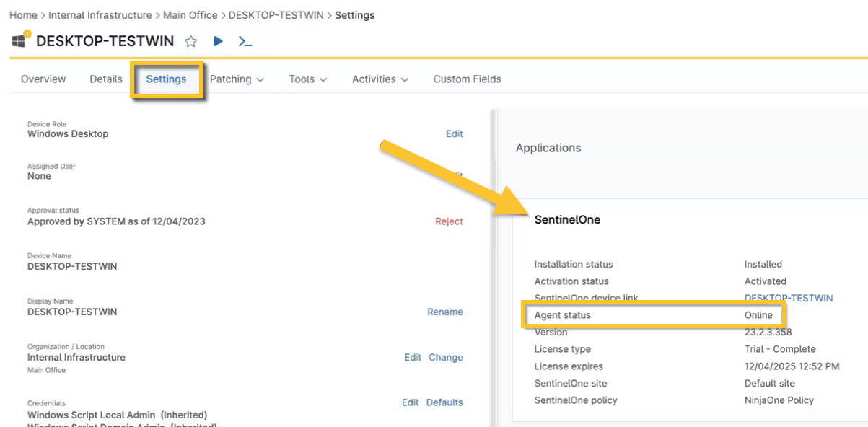Select the Settings tab
The width and height of the screenshot is (868, 427).
click(166, 79)
